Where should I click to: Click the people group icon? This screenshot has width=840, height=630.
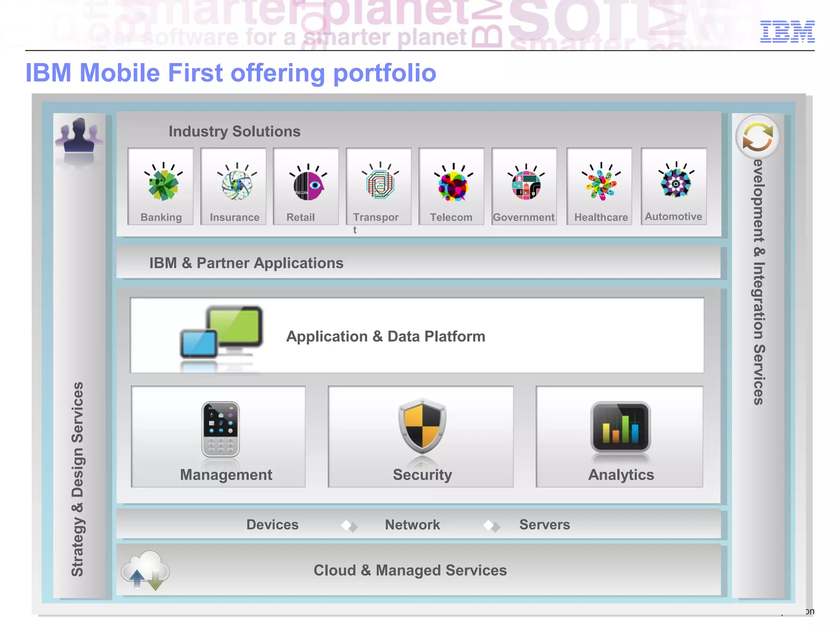click(x=79, y=135)
